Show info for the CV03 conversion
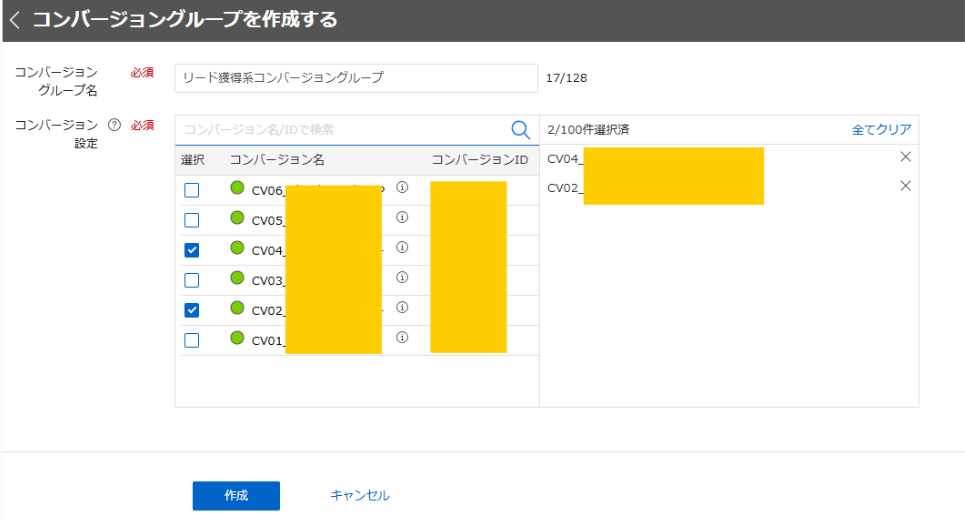The width and height of the screenshot is (965, 519). [402, 278]
